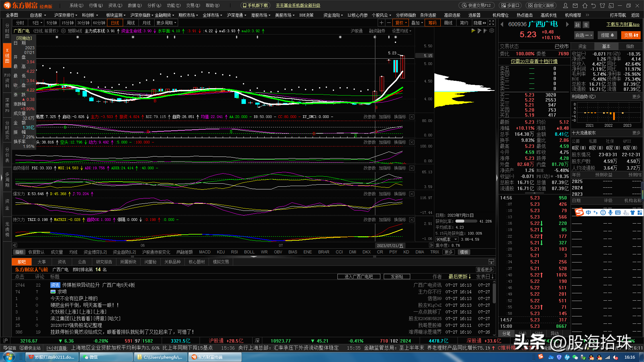Open 微信 WeChat in taskbar
The width and height of the screenshot is (644, 362).
click(106, 357)
